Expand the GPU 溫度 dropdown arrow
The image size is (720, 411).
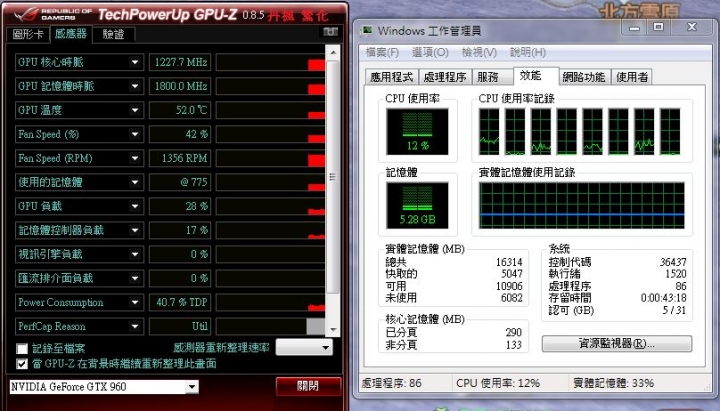[x=135, y=110]
